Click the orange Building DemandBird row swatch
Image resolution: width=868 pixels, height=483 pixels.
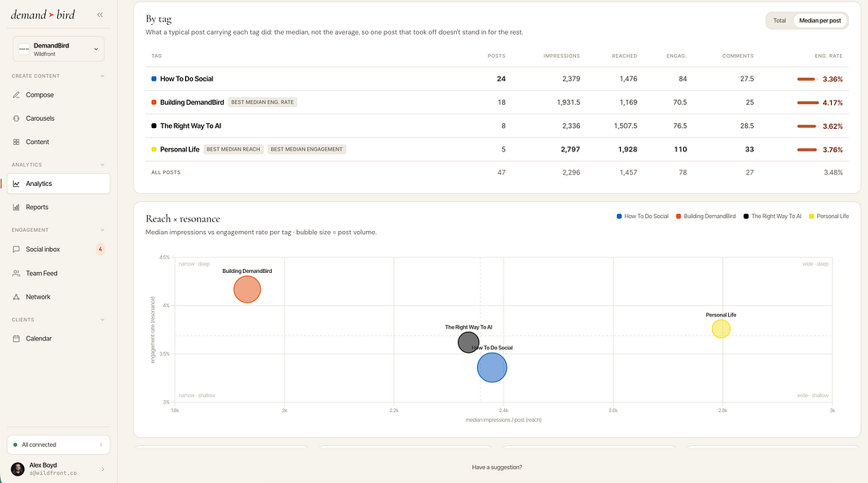coord(154,102)
